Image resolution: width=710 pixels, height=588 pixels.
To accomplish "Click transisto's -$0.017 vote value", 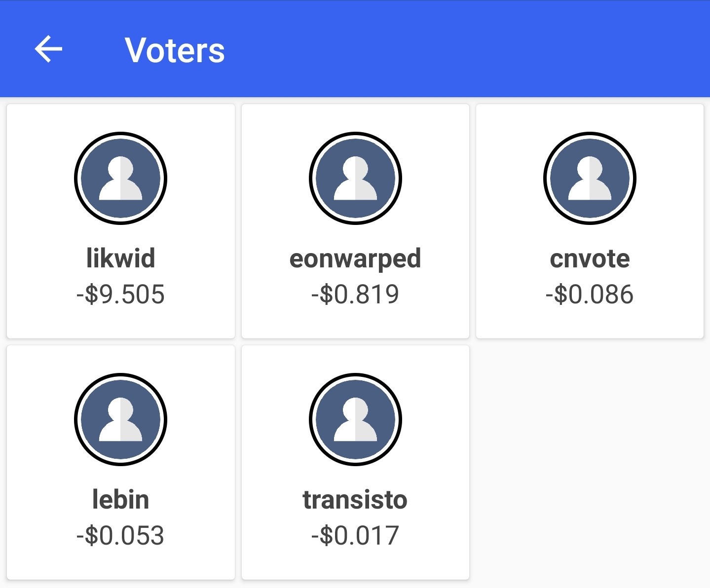I will pos(355,536).
